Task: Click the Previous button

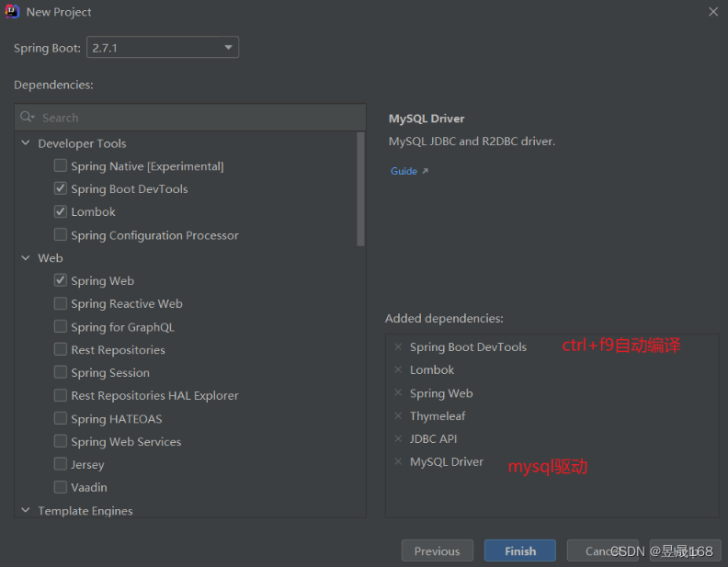Action: tap(438, 550)
